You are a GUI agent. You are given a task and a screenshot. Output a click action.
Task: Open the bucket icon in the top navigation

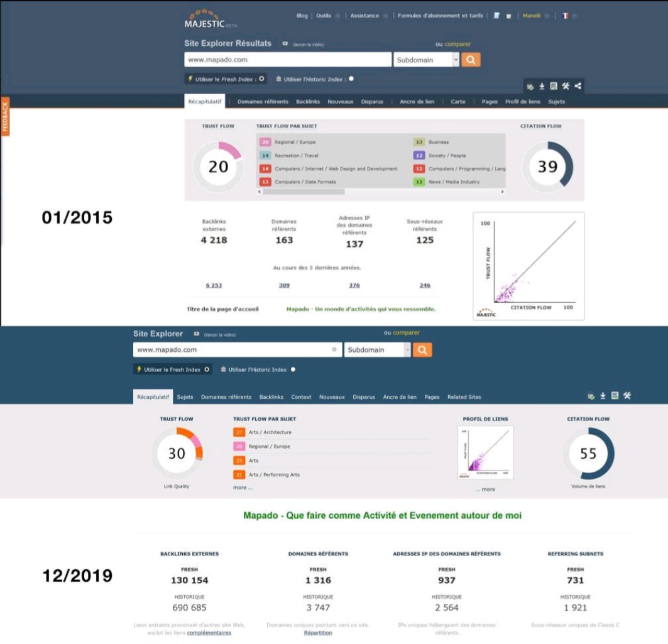point(508,16)
